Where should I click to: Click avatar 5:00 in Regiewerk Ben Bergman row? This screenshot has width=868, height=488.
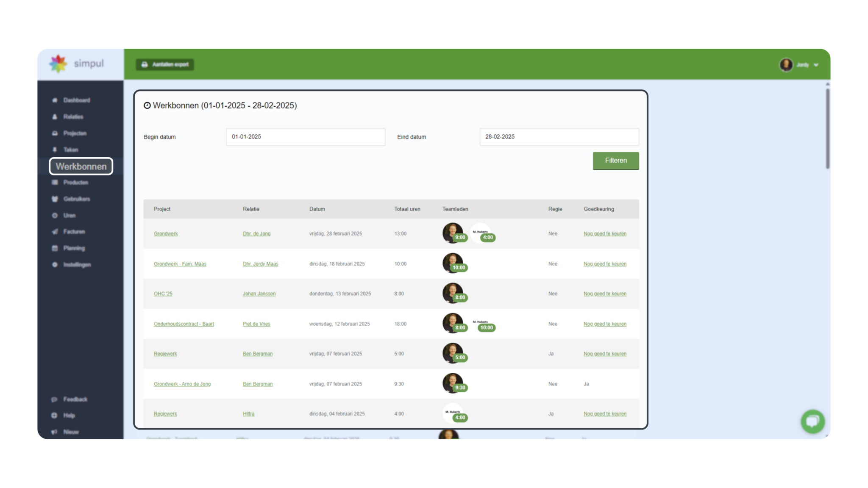coord(453,353)
